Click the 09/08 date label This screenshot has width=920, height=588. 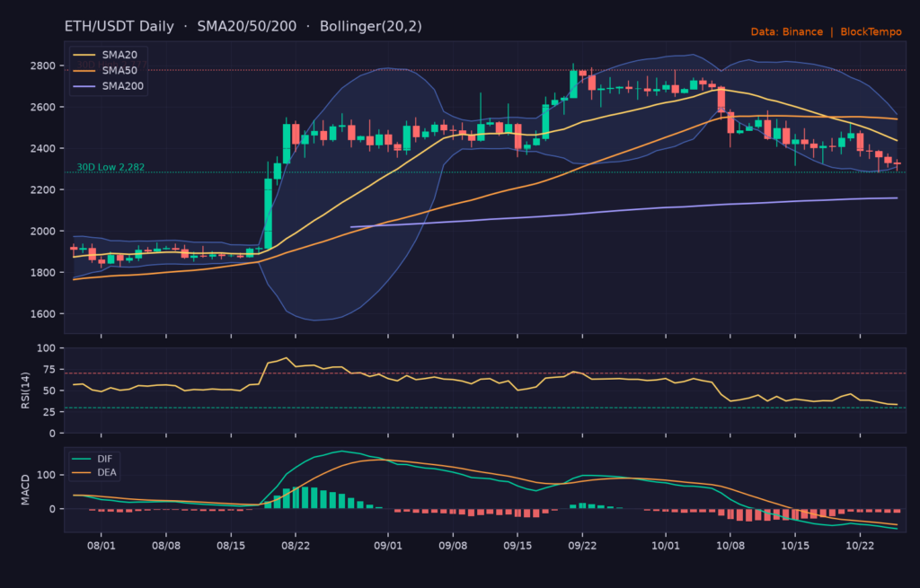(453, 546)
